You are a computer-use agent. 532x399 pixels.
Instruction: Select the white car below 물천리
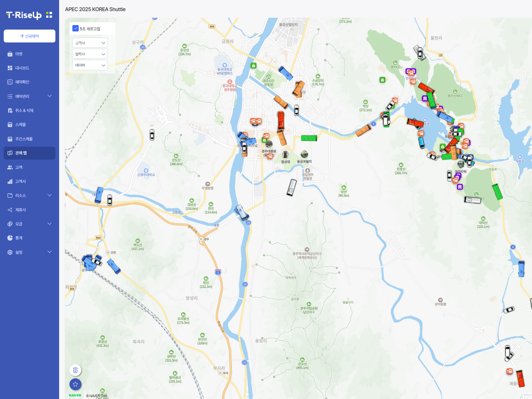point(419,52)
